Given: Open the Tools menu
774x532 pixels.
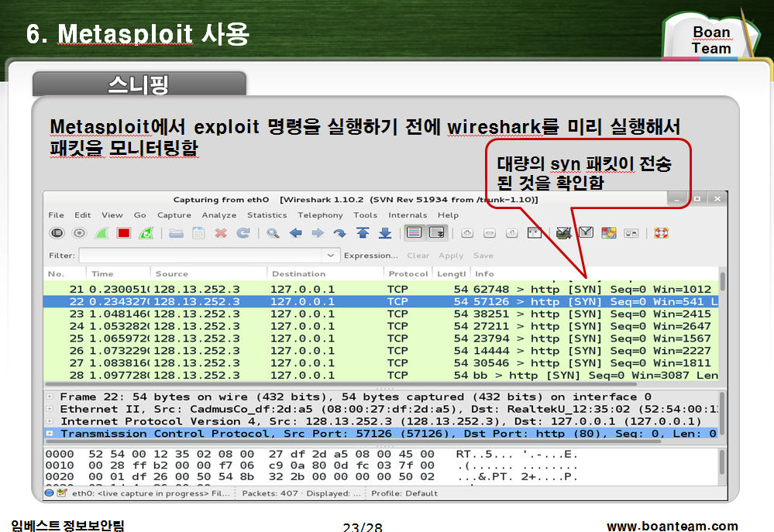Looking at the screenshot, I should pos(365,215).
